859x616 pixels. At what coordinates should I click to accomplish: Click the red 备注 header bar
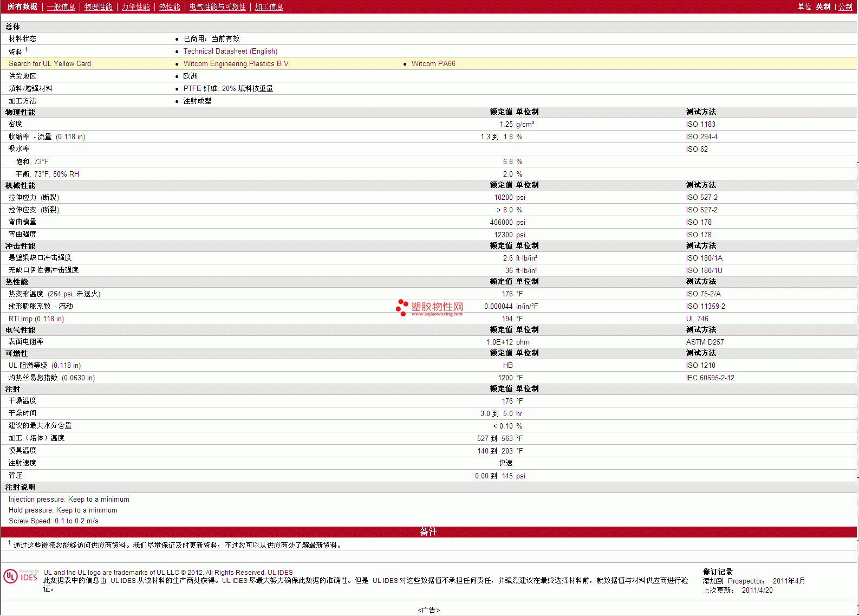coord(428,532)
